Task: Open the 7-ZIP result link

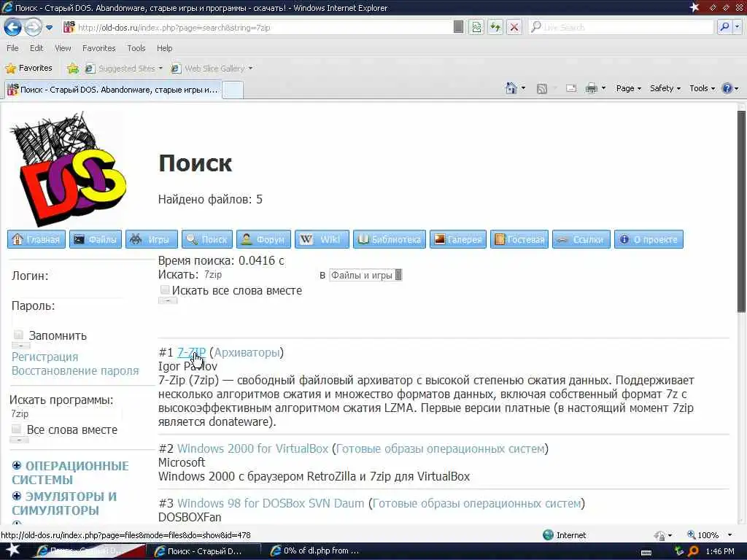Action: [192, 352]
